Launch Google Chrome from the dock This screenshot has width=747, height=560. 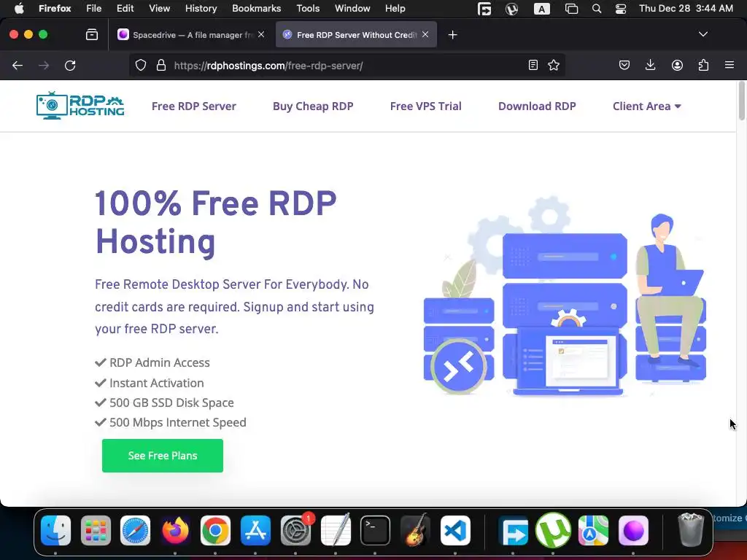click(215, 531)
